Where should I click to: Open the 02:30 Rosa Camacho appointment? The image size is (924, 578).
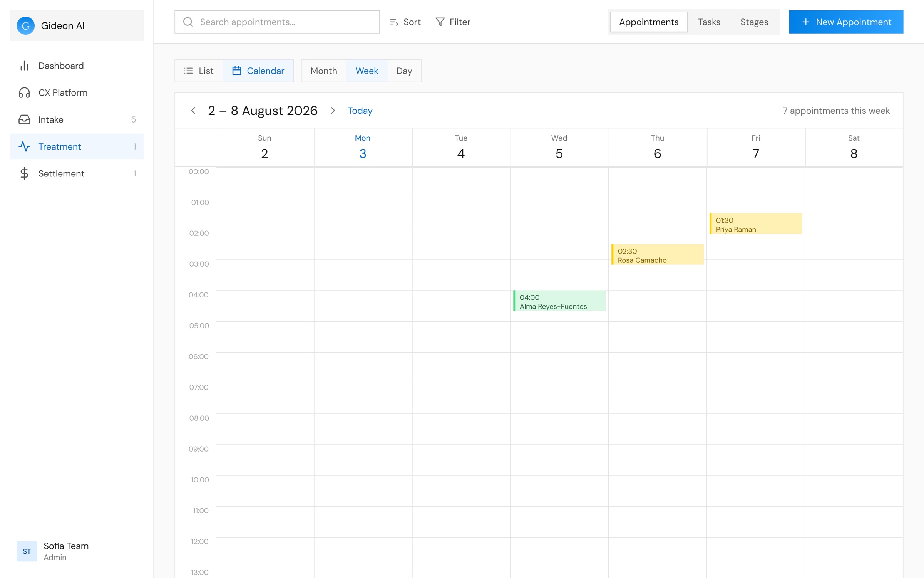(658, 254)
